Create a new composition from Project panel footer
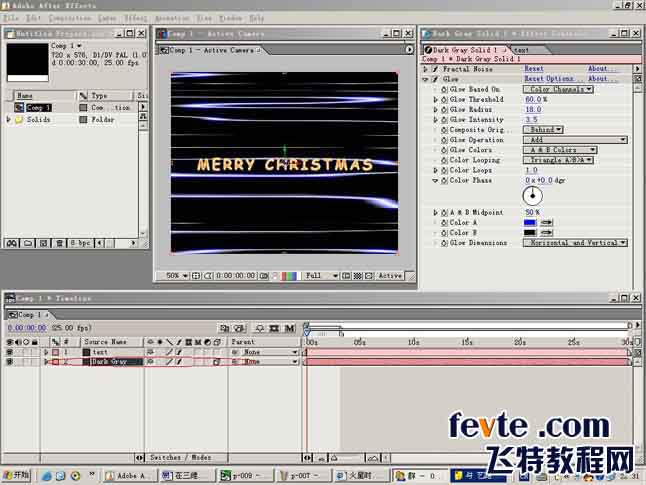 pos(44,243)
